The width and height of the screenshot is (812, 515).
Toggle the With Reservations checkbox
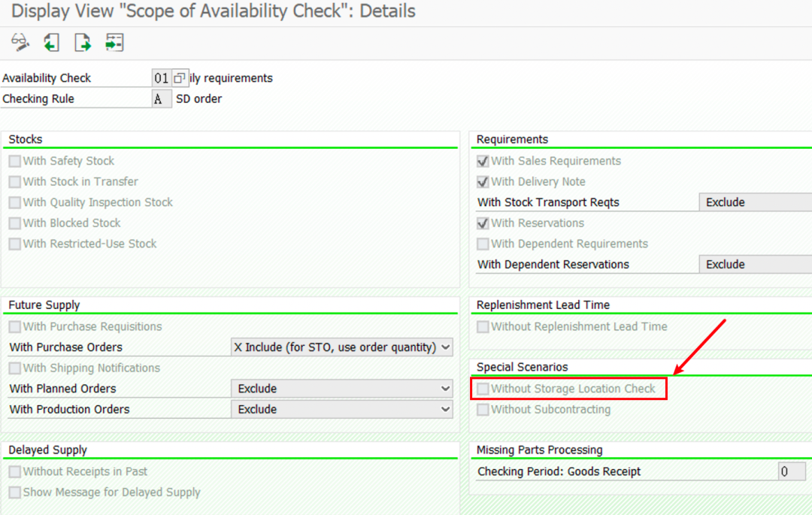pos(483,223)
